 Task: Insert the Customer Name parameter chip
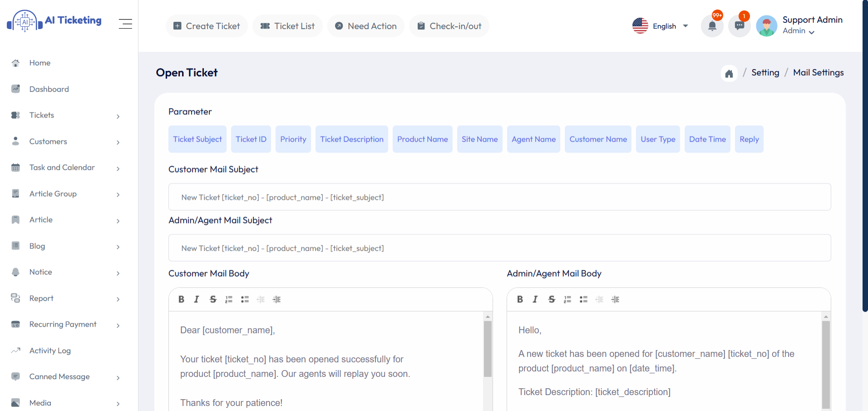point(598,139)
